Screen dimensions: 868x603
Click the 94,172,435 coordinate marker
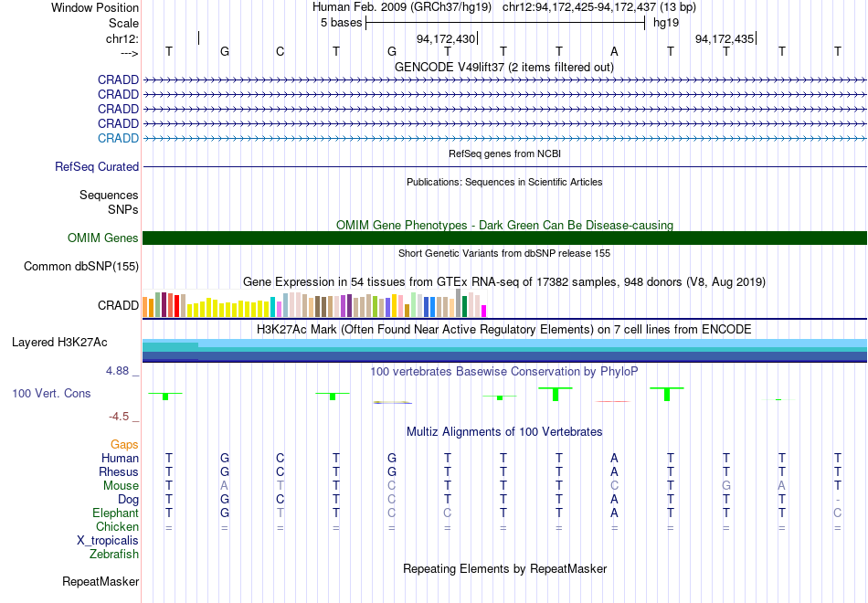click(725, 38)
